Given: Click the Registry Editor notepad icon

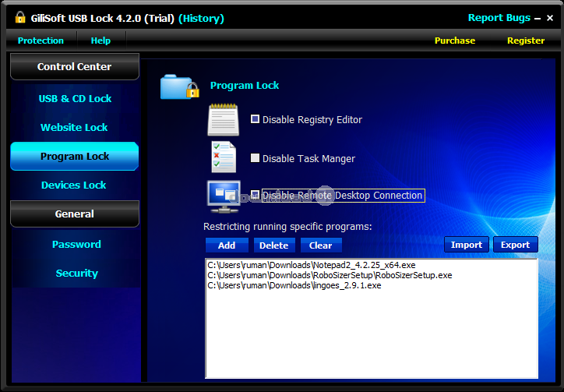Looking at the screenshot, I should coord(223,119).
